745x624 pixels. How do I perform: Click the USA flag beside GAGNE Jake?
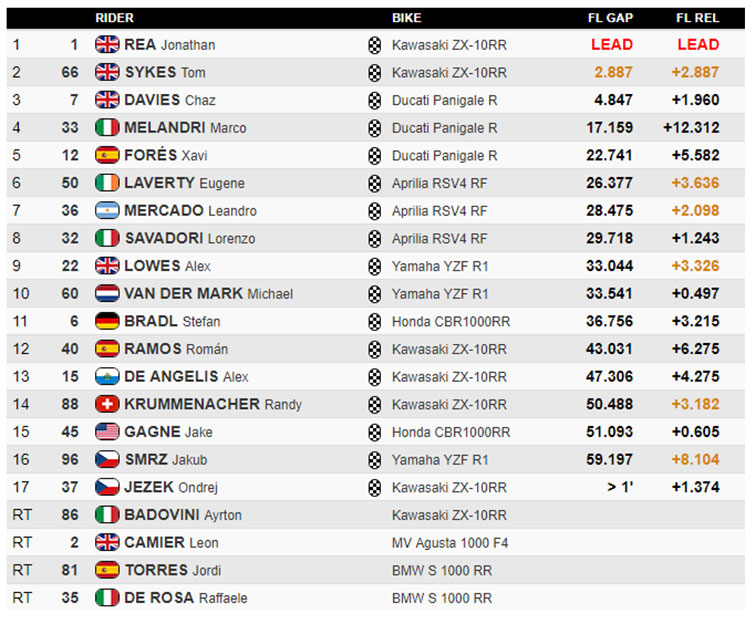pos(107,432)
